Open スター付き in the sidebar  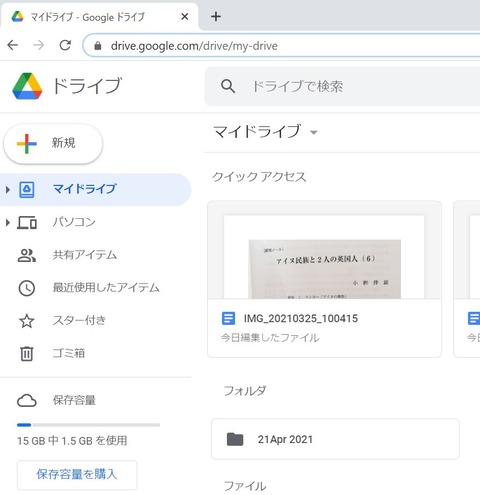95,321
